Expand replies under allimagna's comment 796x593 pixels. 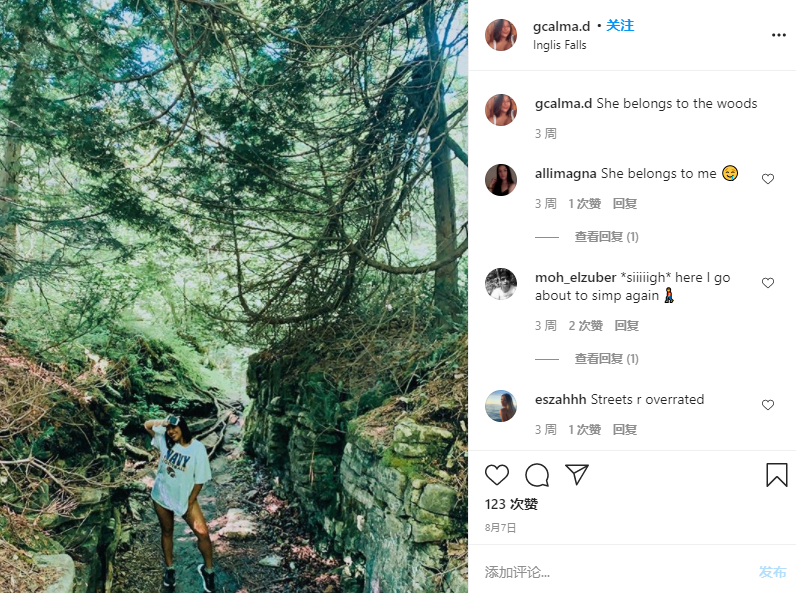pos(606,237)
